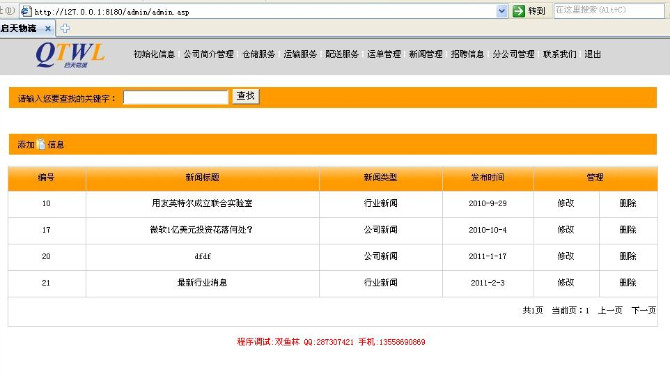This screenshot has height=376, width=670.
Task: Click the 查找 search button
Action: pyautogui.click(x=246, y=96)
